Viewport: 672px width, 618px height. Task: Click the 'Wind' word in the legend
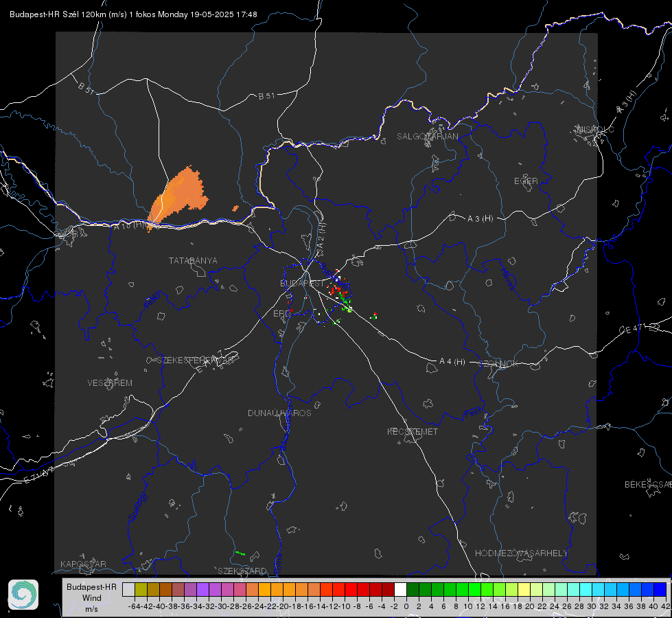coord(92,598)
